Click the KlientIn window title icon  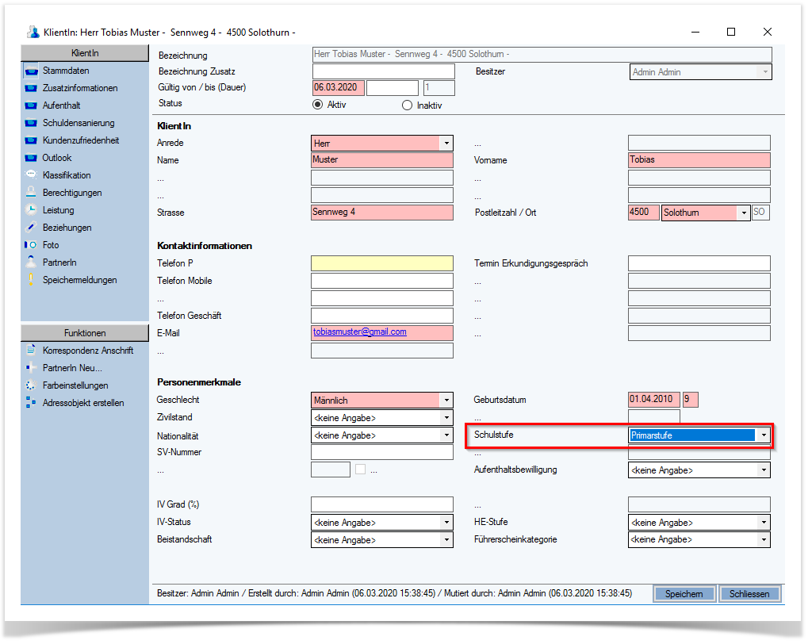pyautogui.click(x=33, y=33)
